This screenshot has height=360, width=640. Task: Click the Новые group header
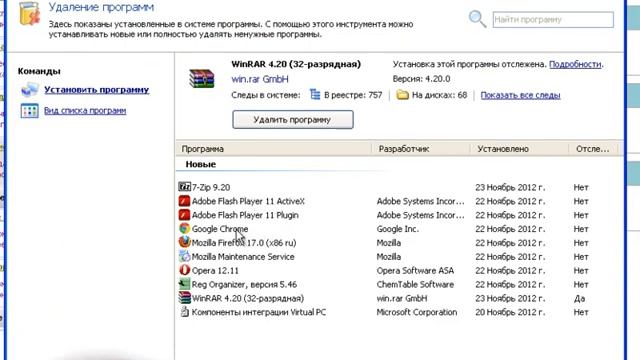point(200,164)
